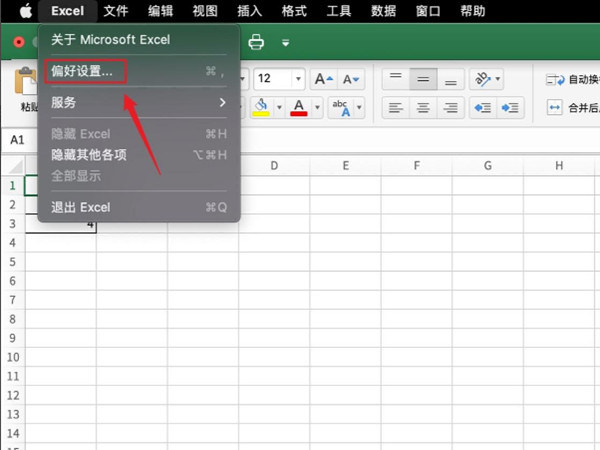Select 退出 Excel menu entry
The width and height of the screenshot is (600, 450).
[81, 207]
